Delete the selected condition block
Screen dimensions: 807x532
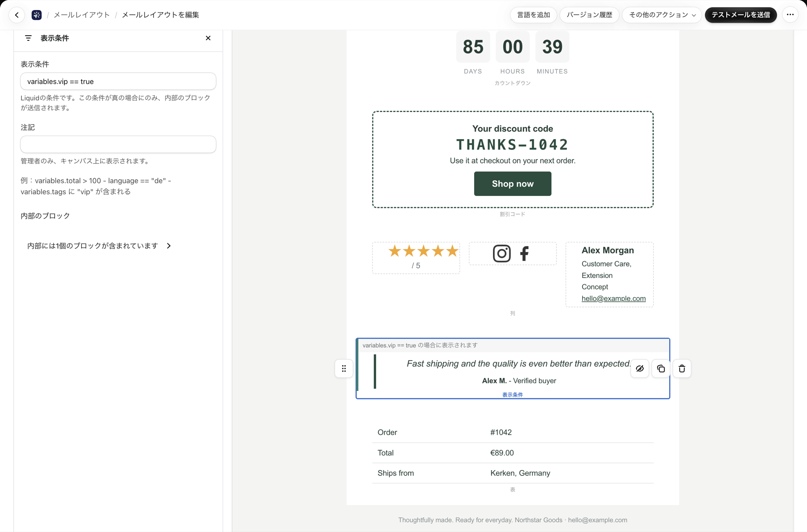tap(682, 369)
